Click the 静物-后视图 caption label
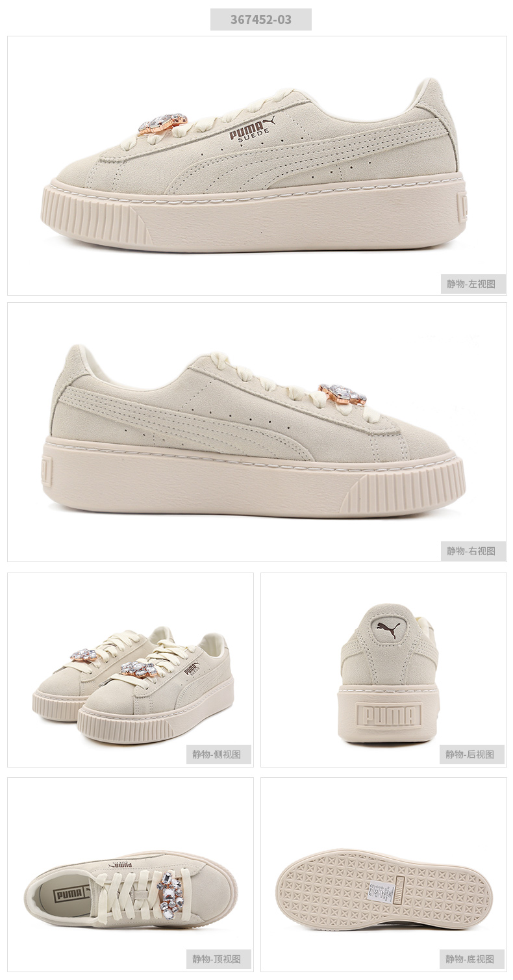513x980 pixels. (472, 754)
